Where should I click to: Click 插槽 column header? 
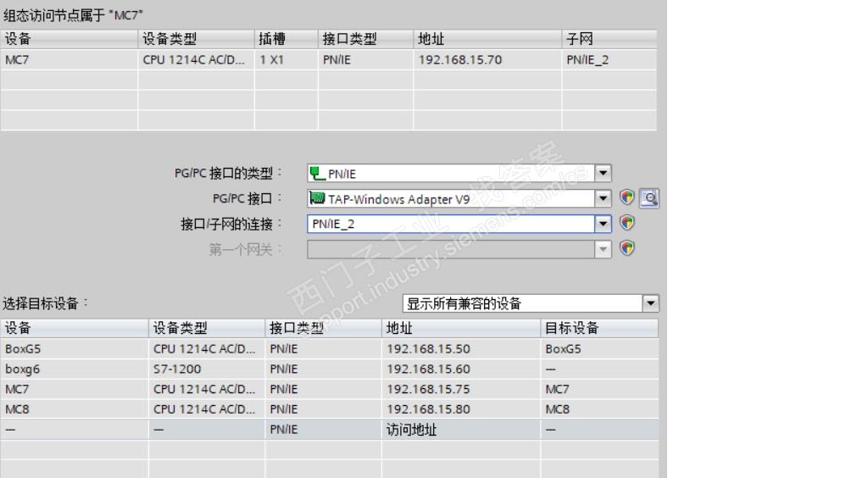[287, 39]
